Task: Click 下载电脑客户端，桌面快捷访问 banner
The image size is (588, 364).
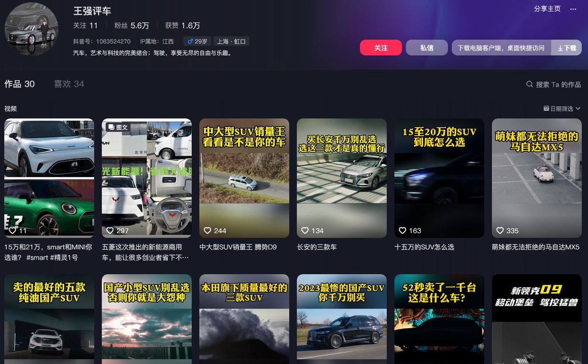Action: point(501,48)
